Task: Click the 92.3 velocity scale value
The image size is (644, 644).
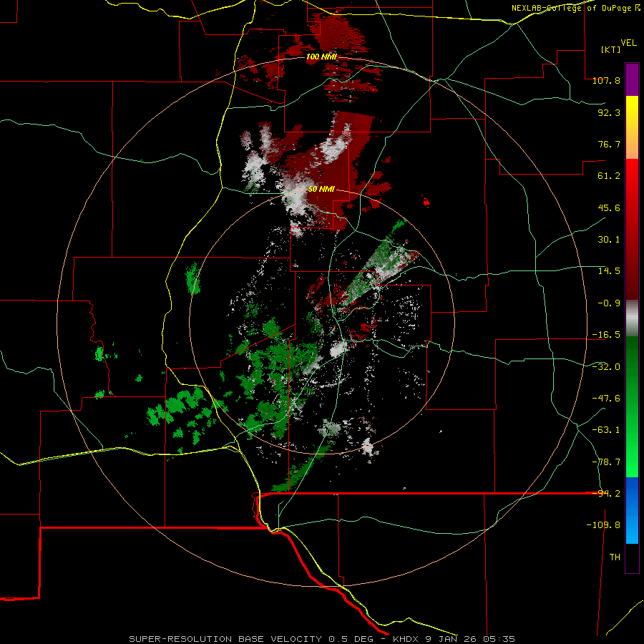Action: (x=609, y=112)
